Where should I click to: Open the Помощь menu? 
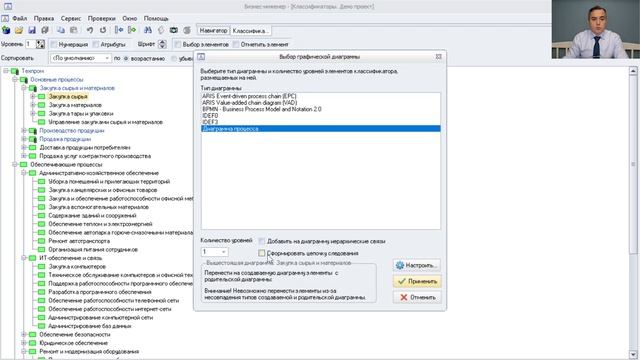point(156,19)
